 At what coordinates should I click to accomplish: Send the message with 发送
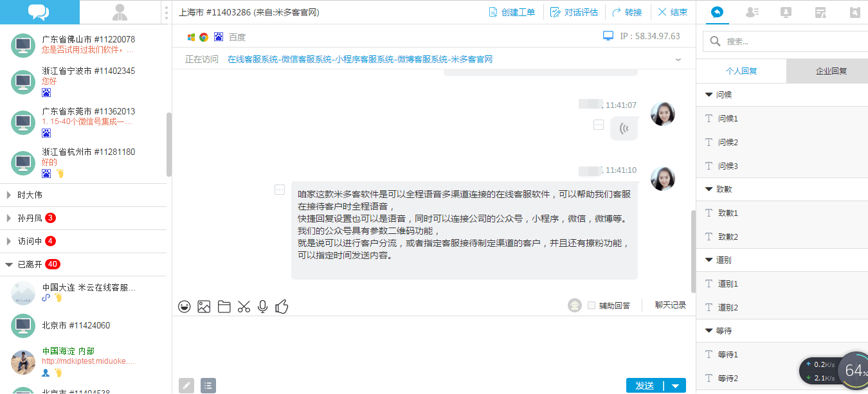(645, 386)
